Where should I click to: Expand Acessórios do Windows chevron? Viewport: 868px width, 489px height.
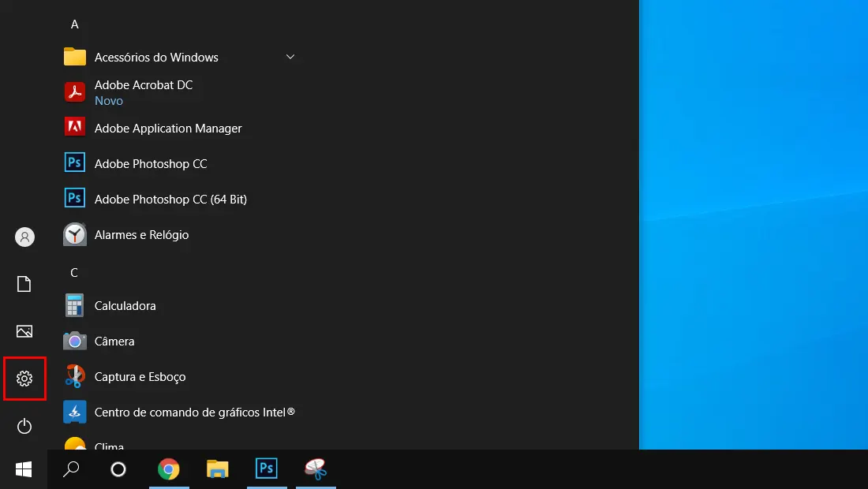point(290,57)
